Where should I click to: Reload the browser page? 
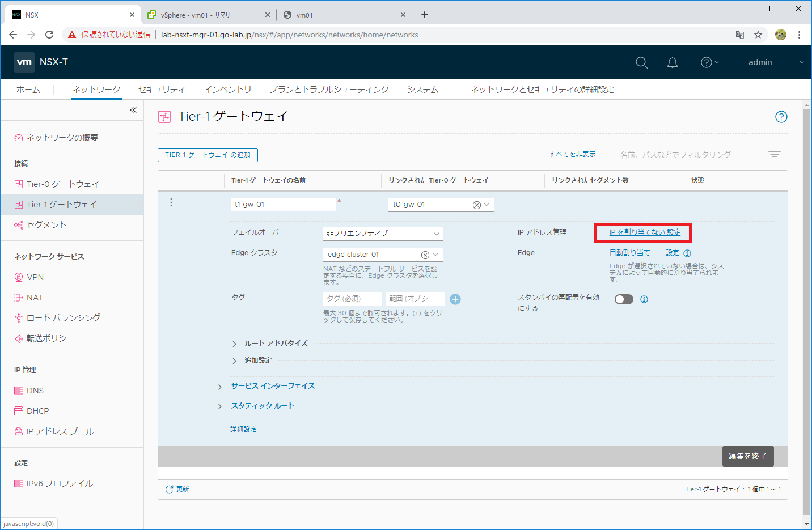(49, 35)
